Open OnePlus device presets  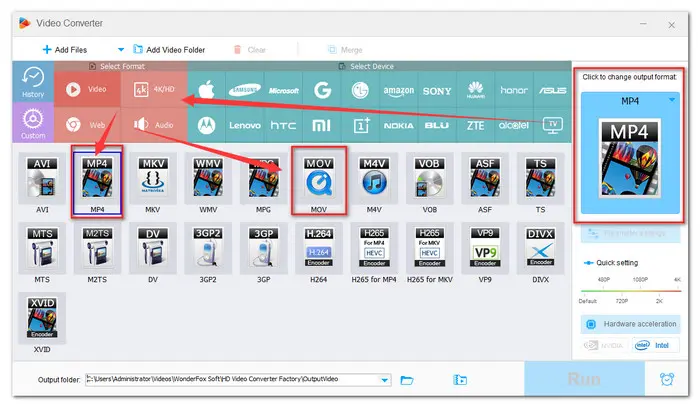(x=360, y=125)
